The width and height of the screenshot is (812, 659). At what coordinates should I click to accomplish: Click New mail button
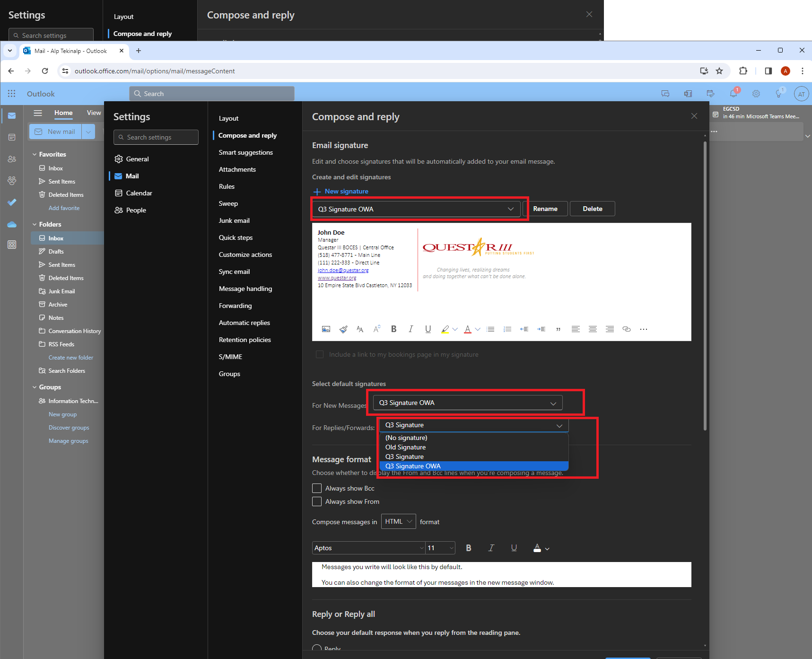[55, 132]
